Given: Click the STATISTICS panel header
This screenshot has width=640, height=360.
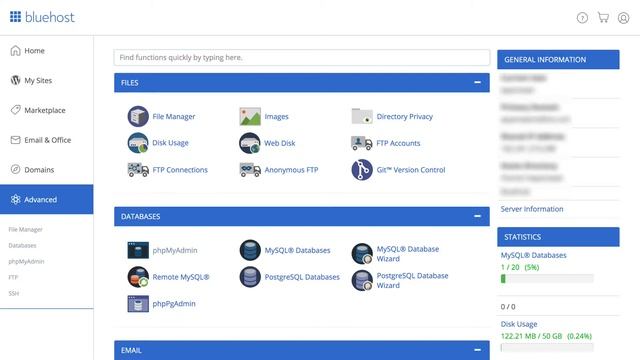Looking at the screenshot, I should click(x=558, y=237).
